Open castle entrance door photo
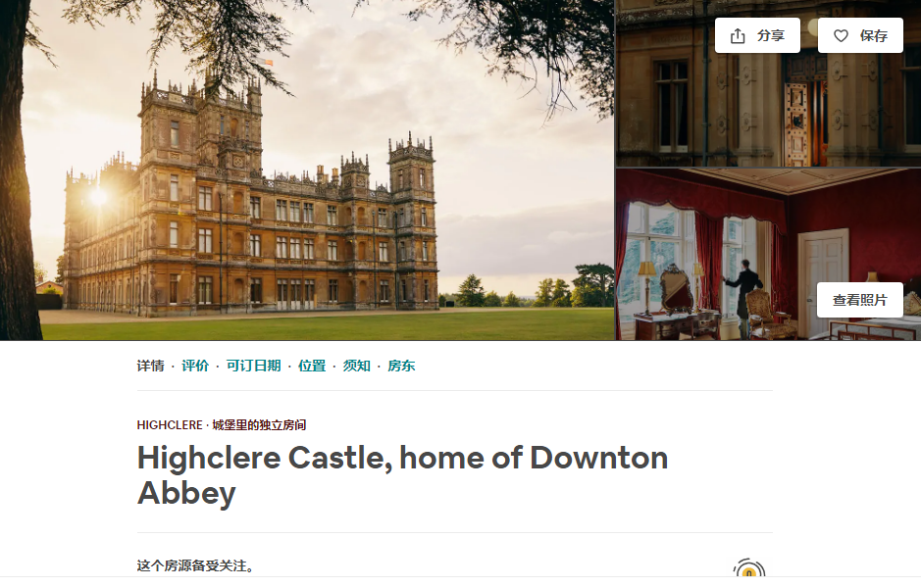The width and height of the screenshot is (921, 588). 769,83
